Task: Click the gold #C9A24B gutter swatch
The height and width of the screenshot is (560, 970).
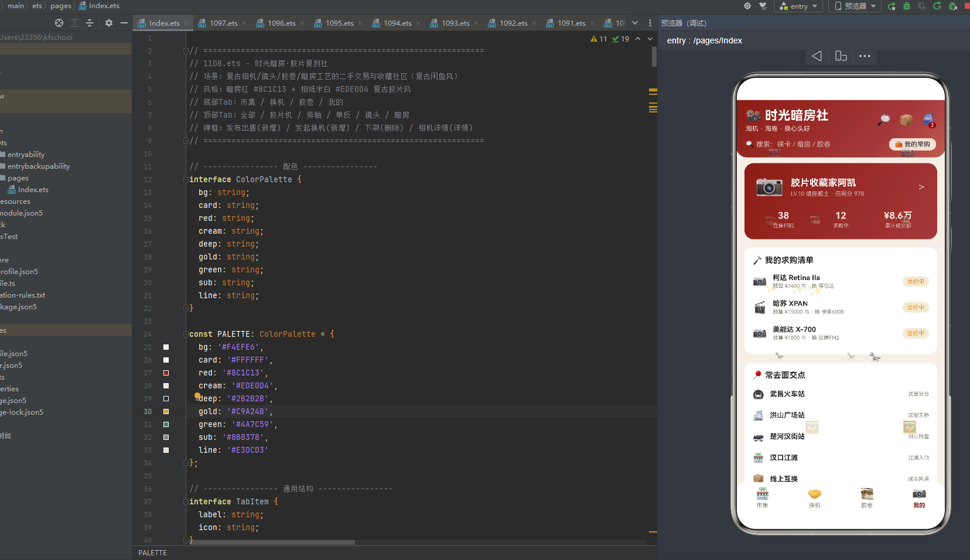Action: point(166,412)
